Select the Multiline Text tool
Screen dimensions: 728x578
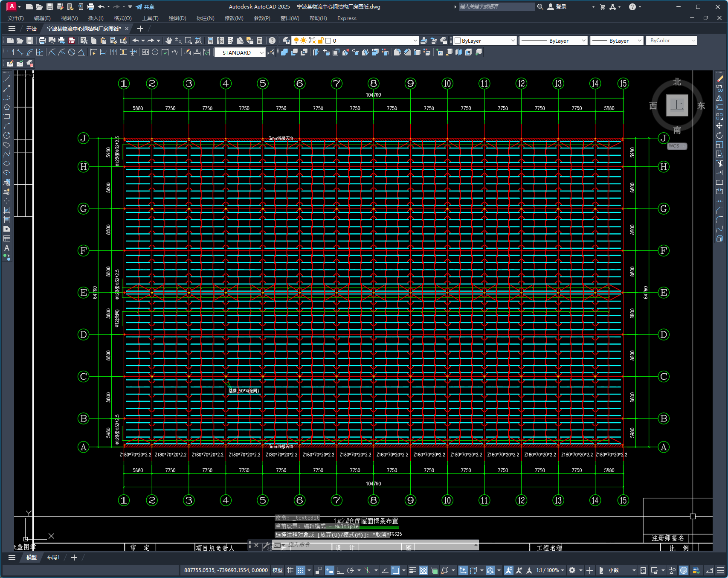pyautogui.click(x=7, y=248)
